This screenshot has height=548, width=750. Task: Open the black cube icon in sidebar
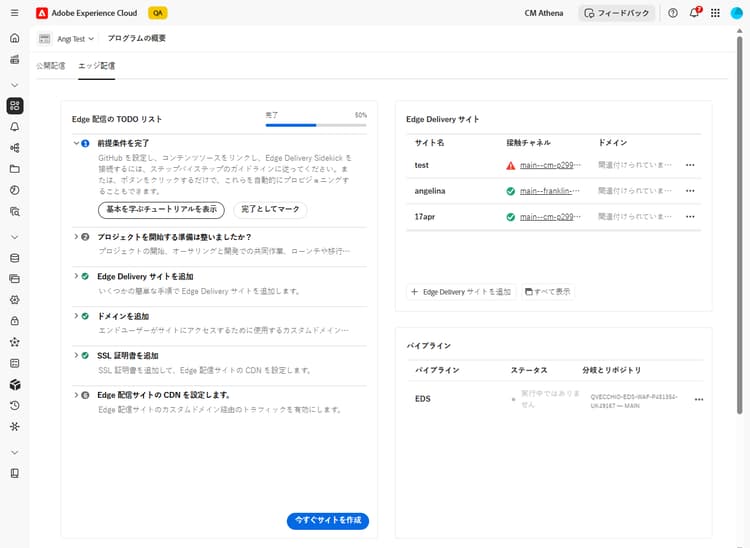[15, 384]
